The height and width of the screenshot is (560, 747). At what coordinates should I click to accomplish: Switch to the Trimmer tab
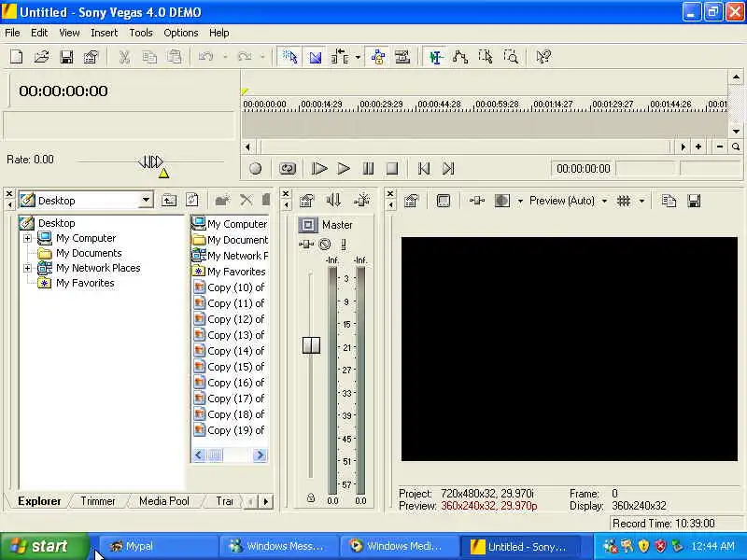98,501
